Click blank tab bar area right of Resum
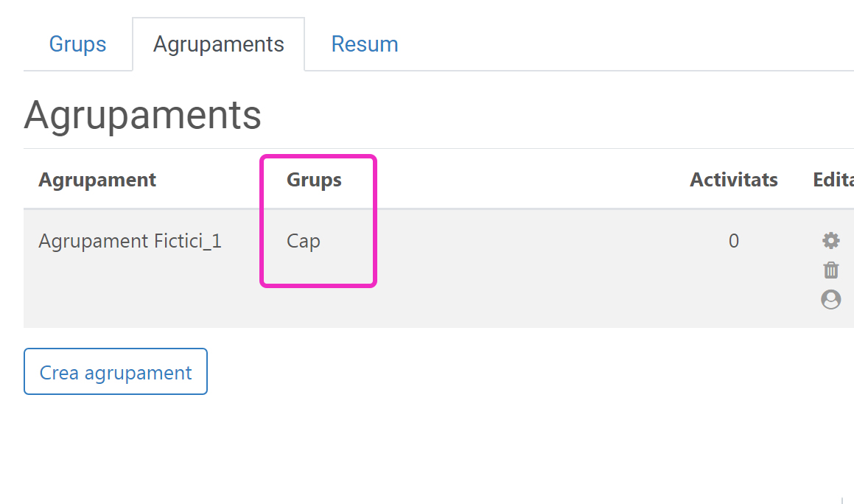The height and width of the screenshot is (504, 854). (626, 44)
